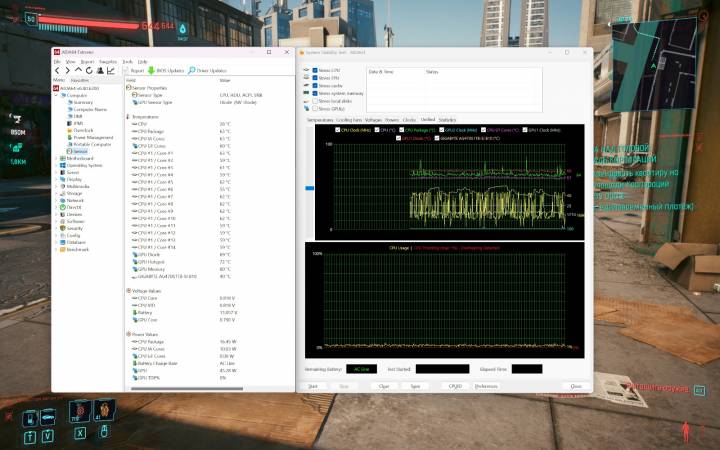The image size is (720, 450).
Task: Expand the Multimedia tree node
Action: (56, 186)
